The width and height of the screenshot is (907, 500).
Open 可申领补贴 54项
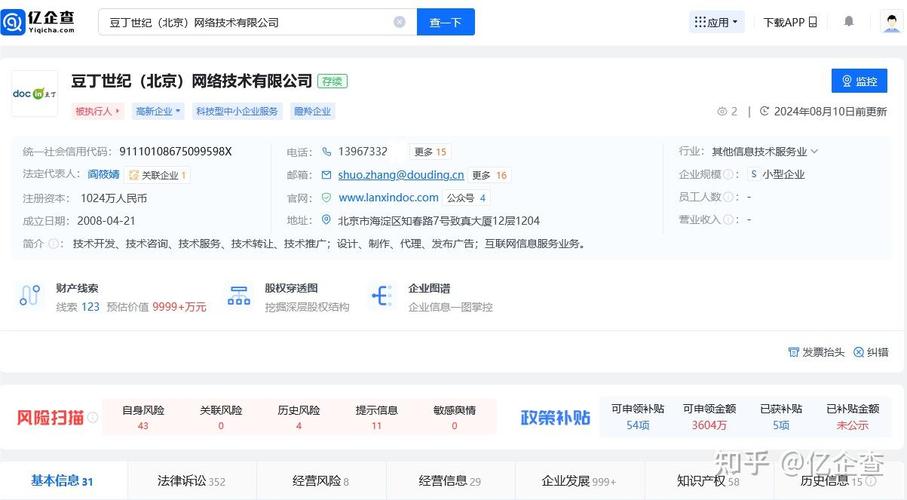point(637,417)
